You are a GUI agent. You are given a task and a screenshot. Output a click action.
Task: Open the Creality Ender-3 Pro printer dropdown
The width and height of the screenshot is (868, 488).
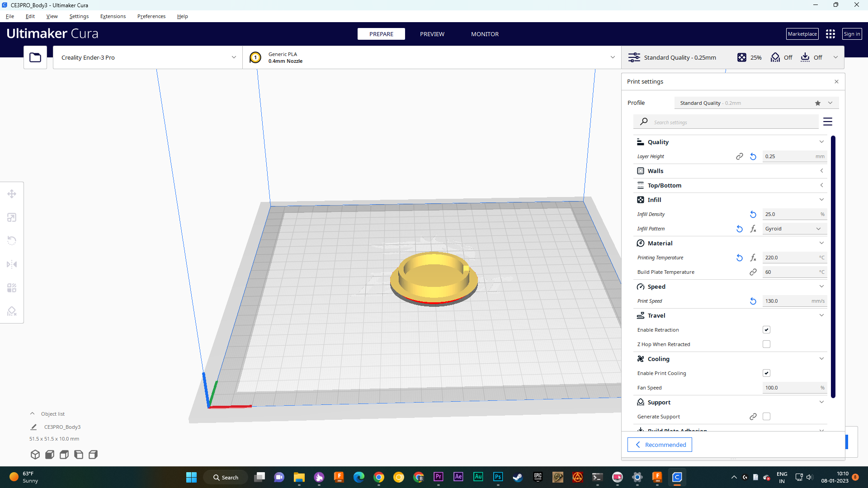[148, 57]
